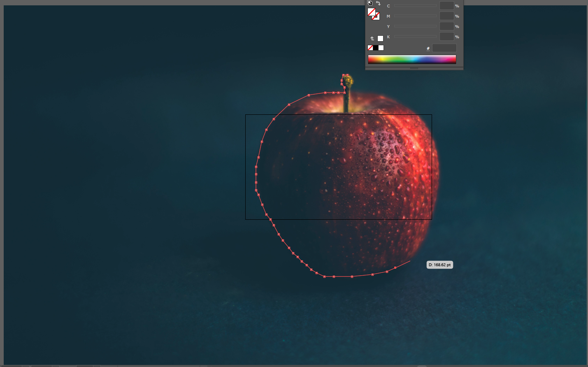The image size is (588, 367).
Task: Click the Magenta (M) slider track
Action: tap(415, 16)
